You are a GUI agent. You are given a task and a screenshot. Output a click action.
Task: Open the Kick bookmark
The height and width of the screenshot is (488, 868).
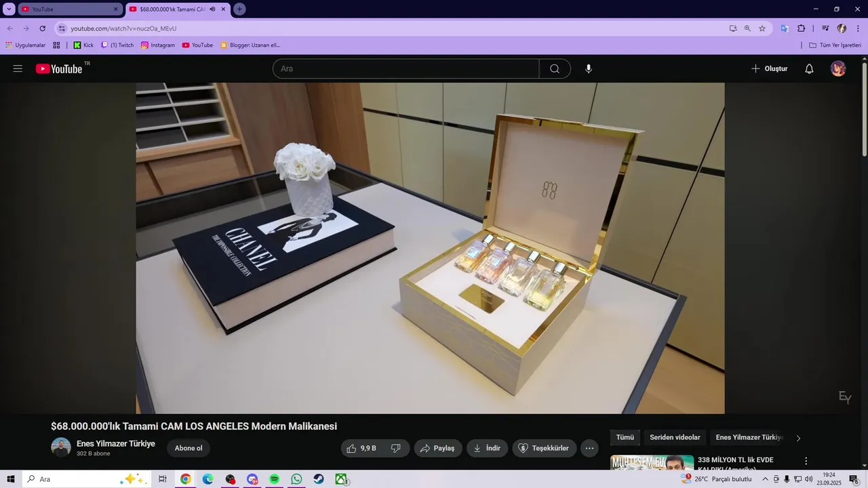click(x=83, y=45)
